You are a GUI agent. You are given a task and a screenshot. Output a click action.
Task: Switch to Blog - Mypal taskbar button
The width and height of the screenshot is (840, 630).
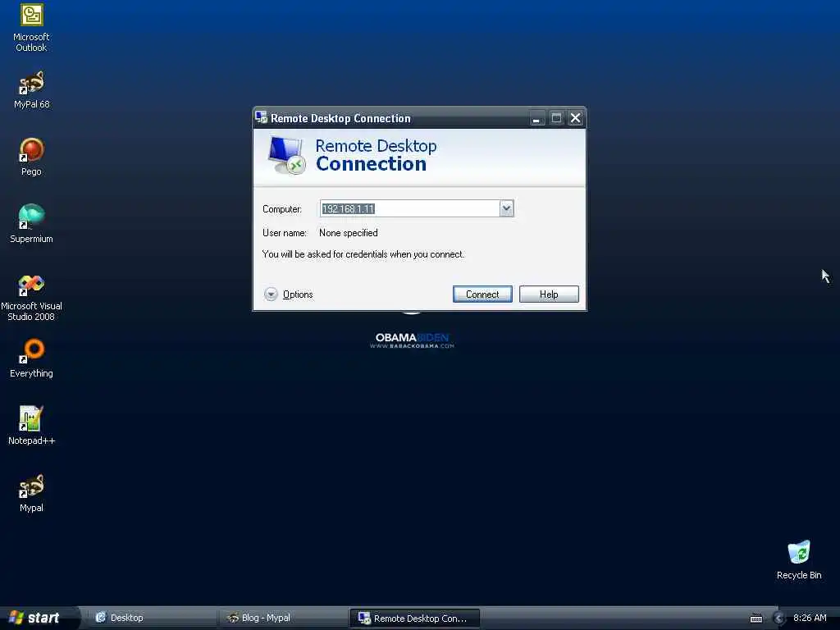tap(284, 618)
